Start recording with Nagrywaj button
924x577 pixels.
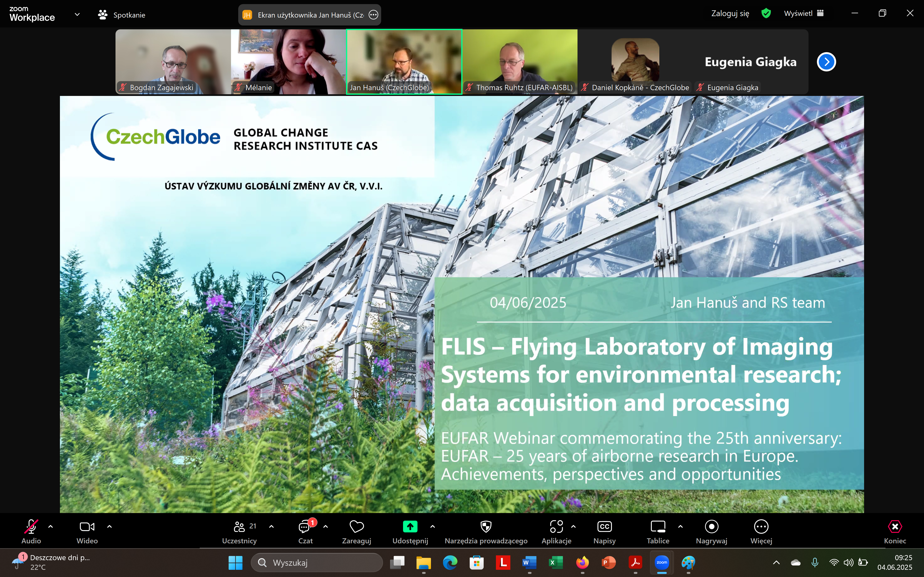711,527
